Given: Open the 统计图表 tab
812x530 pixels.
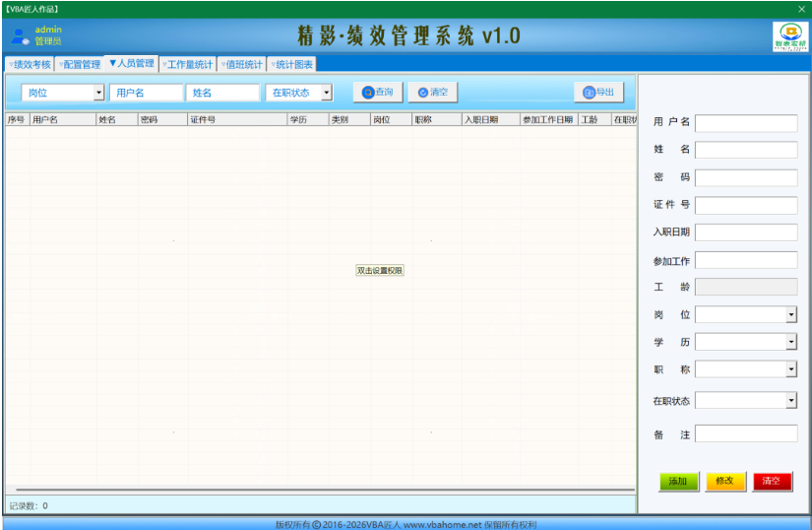Looking at the screenshot, I should pos(292,64).
